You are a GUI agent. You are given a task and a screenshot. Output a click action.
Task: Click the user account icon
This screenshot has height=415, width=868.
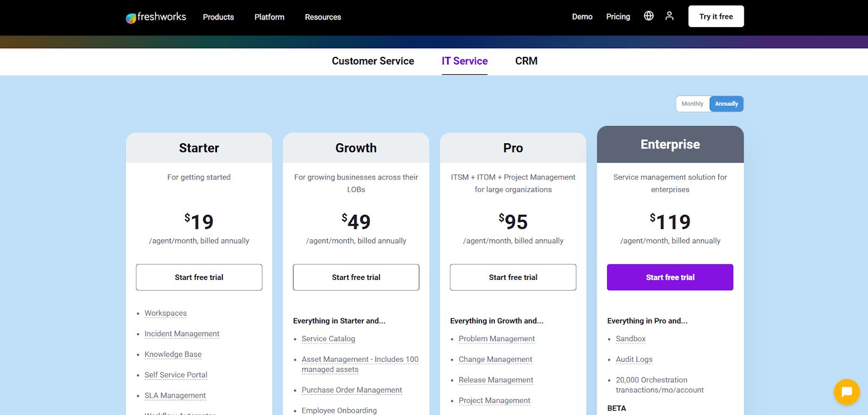pos(669,16)
